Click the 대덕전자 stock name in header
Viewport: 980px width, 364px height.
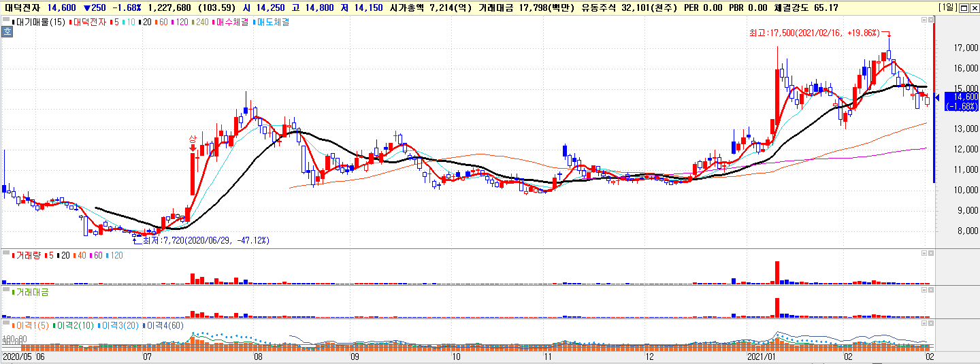(x=22, y=7)
